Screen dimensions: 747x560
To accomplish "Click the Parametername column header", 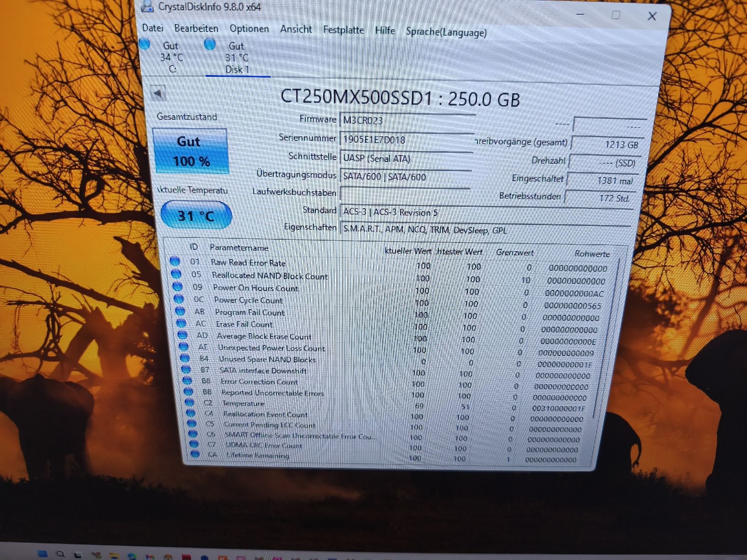I will click(239, 248).
